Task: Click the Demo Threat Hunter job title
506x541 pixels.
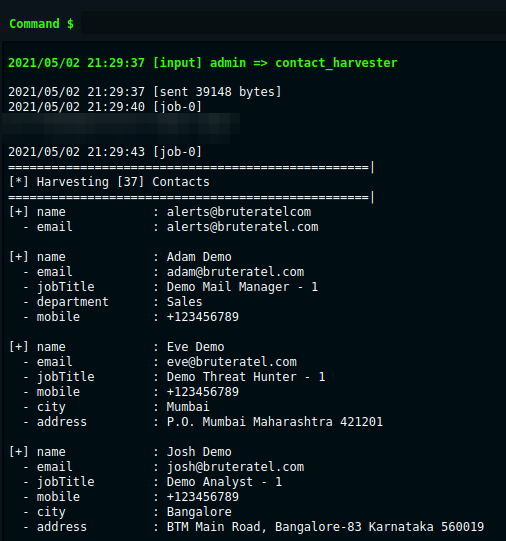Action: [x=246, y=377]
